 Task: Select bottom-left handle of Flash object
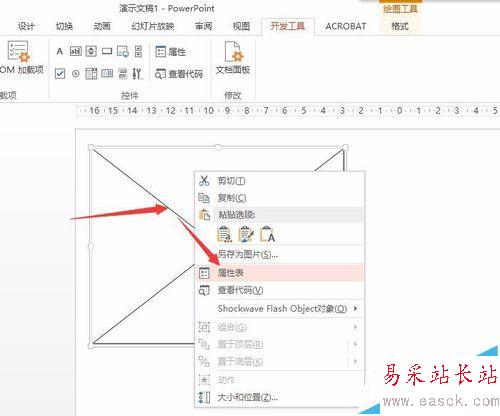(x=91, y=346)
